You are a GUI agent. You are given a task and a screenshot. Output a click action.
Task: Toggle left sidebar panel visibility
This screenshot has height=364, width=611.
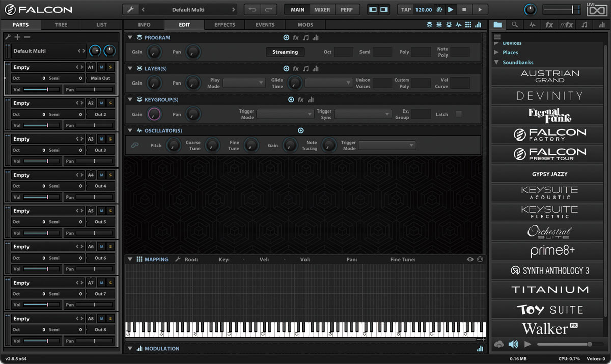tap(373, 9)
